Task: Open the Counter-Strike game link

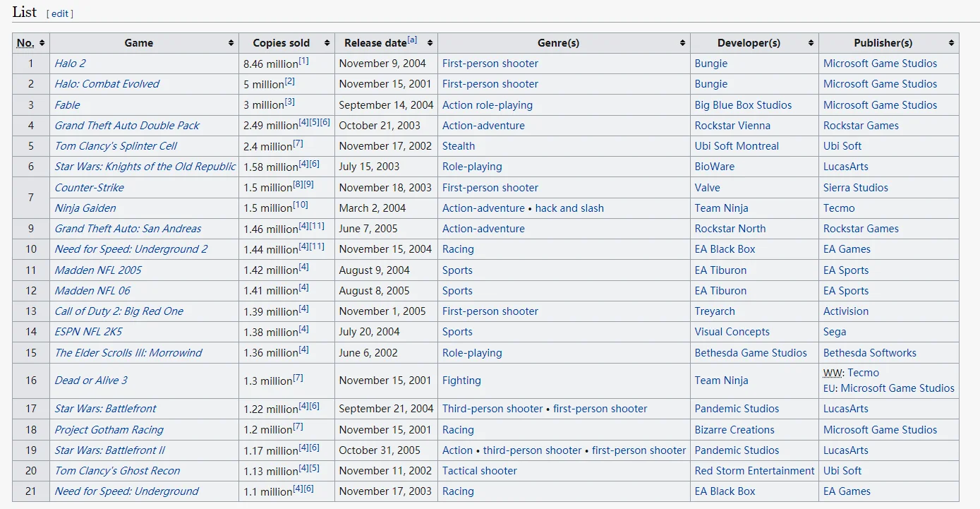Action: tap(89, 188)
